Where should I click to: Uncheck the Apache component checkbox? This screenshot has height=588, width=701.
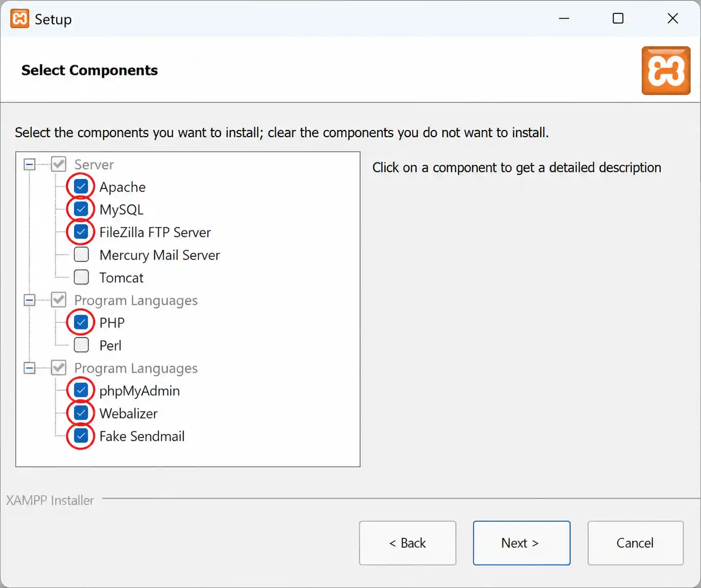click(81, 186)
